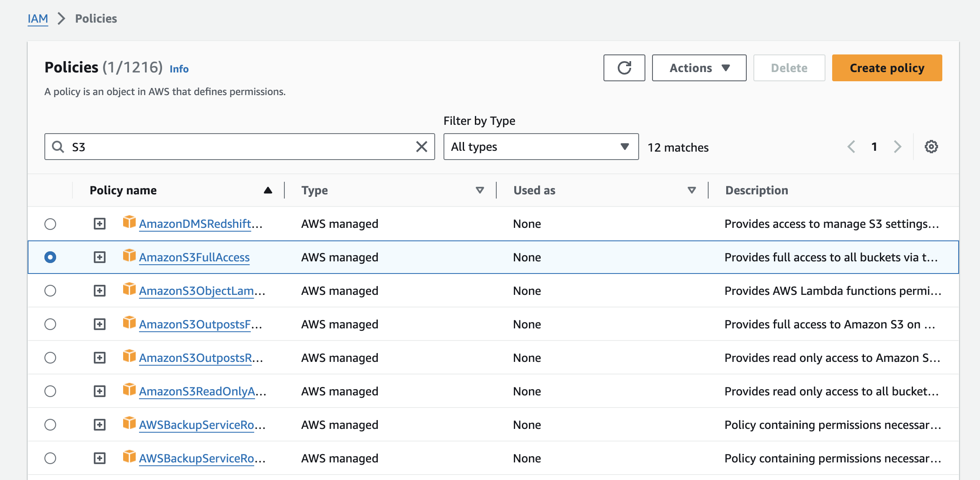This screenshot has height=480, width=980.
Task: Click in the policy search field
Action: click(x=240, y=147)
